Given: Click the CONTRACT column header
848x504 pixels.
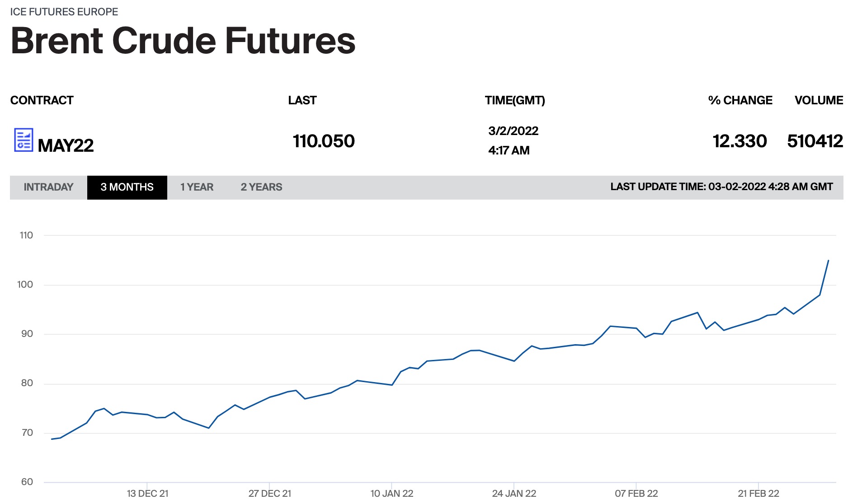Looking at the screenshot, I should coord(42,100).
